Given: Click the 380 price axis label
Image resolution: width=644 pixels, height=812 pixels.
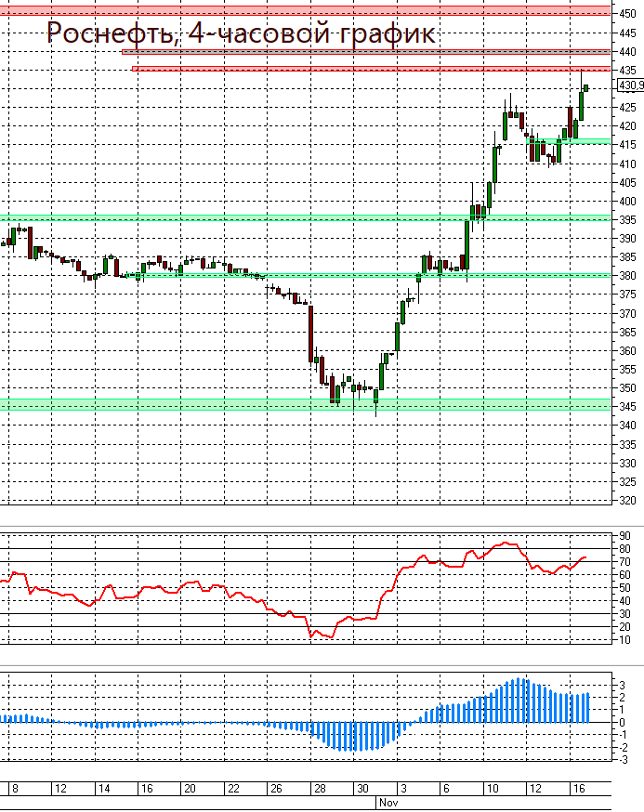Looking at the screenshot, I should point(627,276).
